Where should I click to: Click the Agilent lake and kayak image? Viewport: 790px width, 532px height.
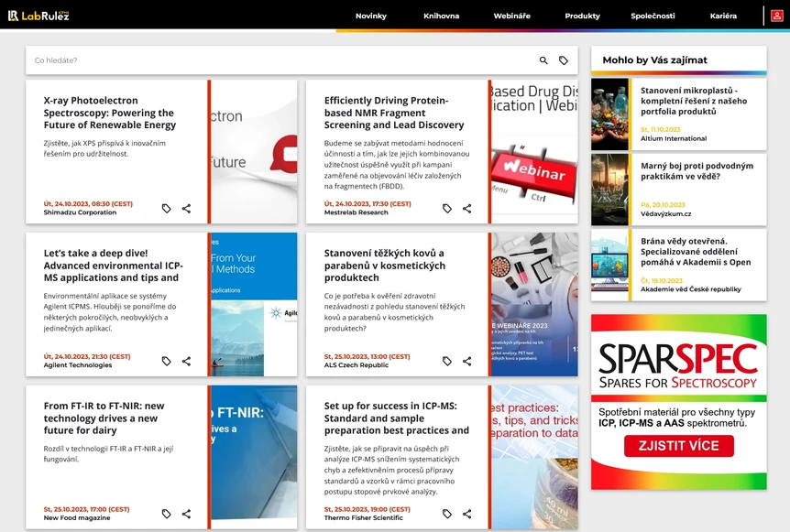254,304
